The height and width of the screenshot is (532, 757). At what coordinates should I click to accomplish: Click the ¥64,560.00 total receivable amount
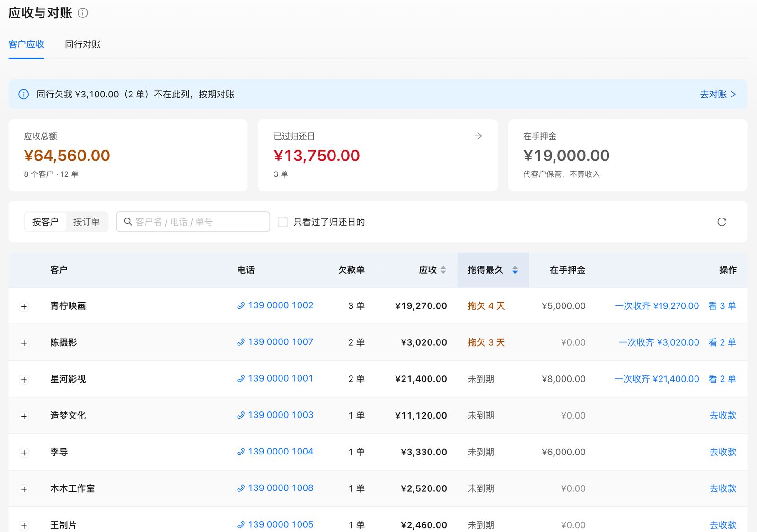(67, 156)
